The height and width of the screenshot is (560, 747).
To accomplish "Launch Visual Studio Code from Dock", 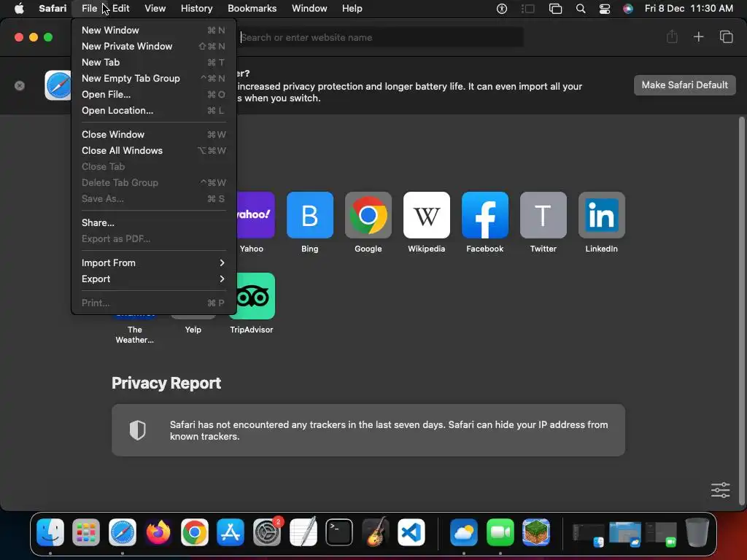I will tap(411, 532).
